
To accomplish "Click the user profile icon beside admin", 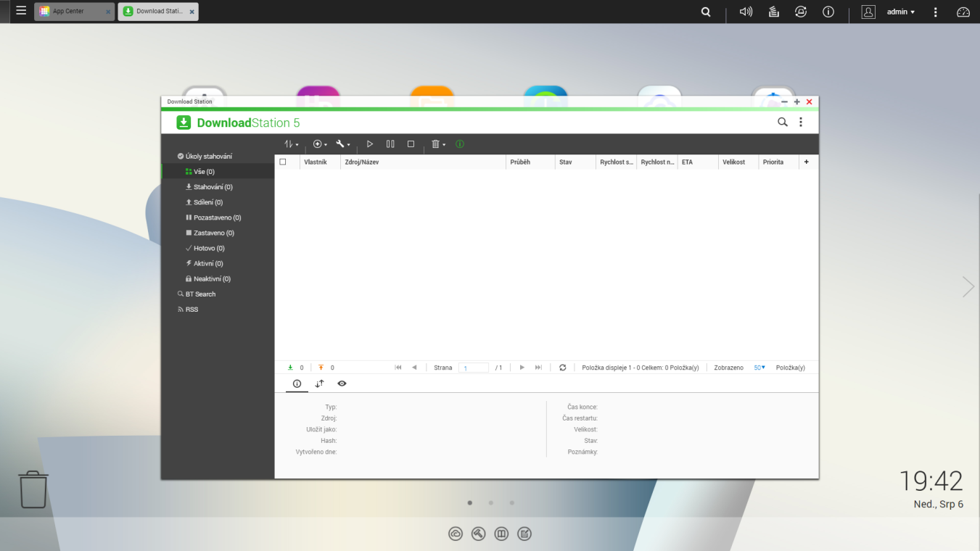I will (x=868, y=12).
